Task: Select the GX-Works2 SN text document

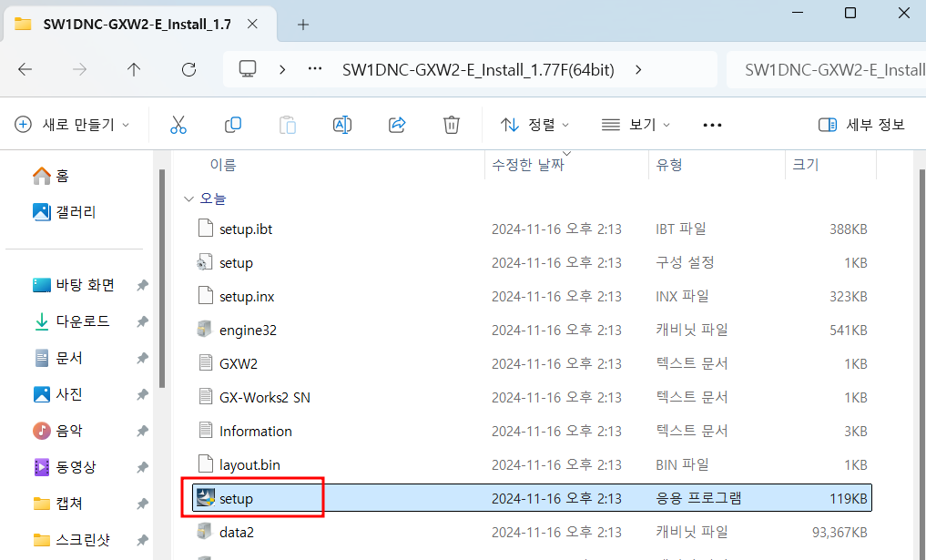Action: 265,398
